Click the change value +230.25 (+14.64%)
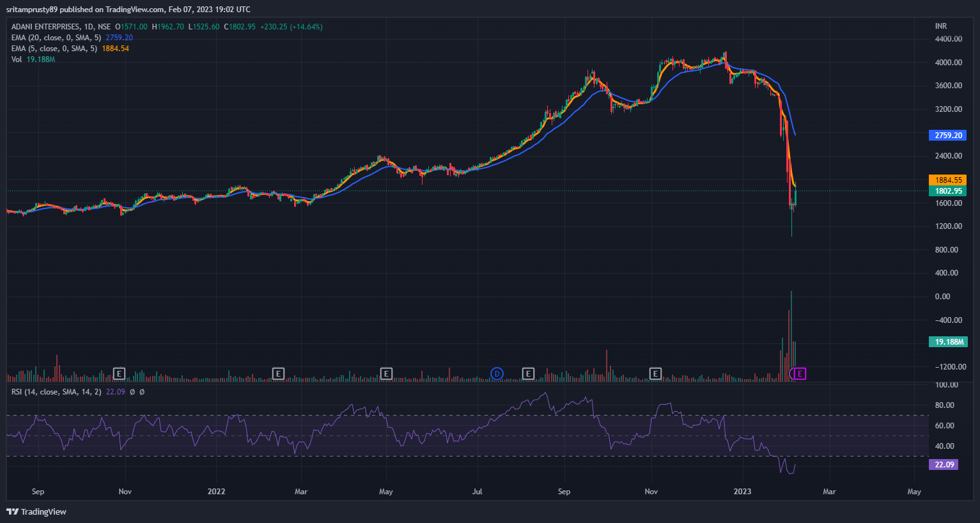This screenshot has height=523, width=980. [x=292, y=27]
